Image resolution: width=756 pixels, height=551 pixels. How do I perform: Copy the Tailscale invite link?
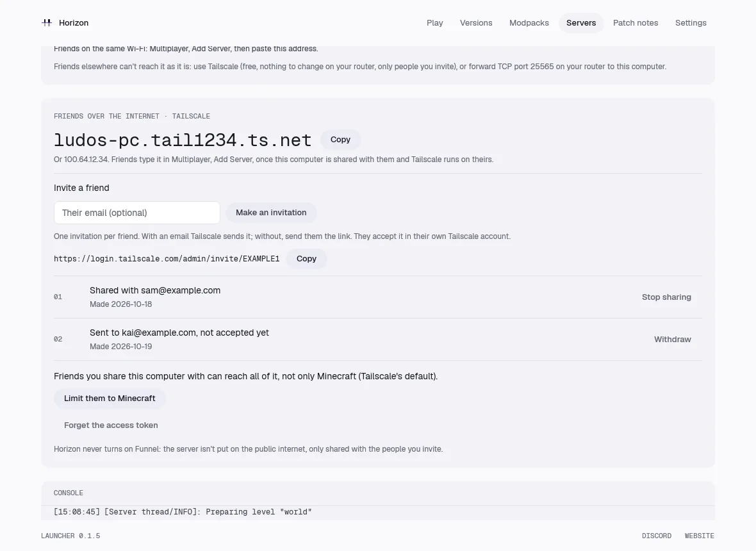pos(306,259)
